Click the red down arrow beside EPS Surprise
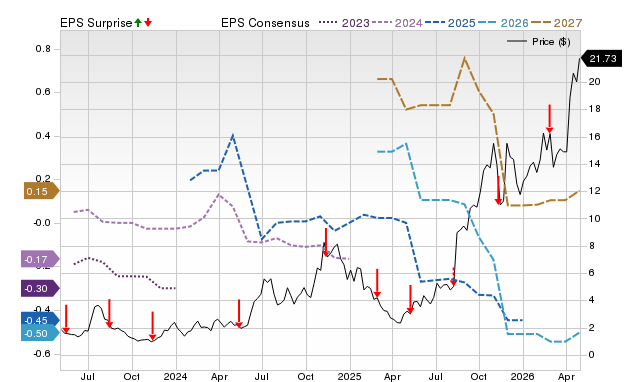The height and width of the screenshot is (382, 640). point(148,22)
